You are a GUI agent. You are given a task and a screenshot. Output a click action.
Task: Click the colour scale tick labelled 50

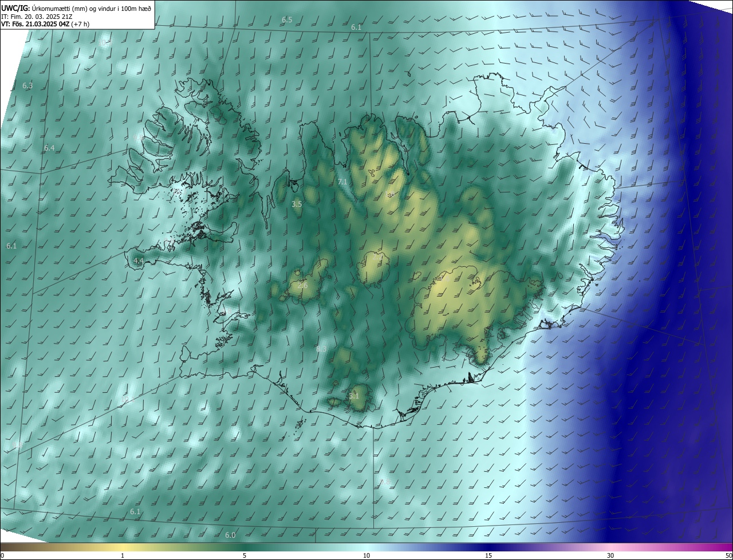click(x=728, y=555)
